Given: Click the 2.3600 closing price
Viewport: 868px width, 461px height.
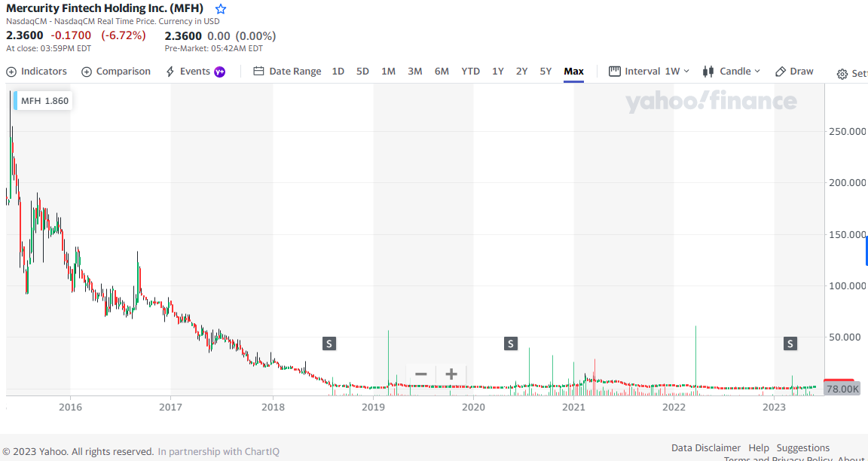Looking at the screenshot, I should pyautogui.click(x=25, y=36).
